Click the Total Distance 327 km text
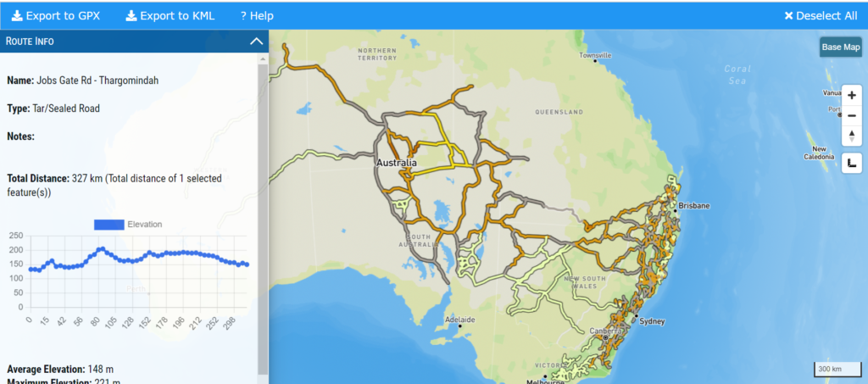Viewport: 868px width, 384px height. click(x=114, y=186)
